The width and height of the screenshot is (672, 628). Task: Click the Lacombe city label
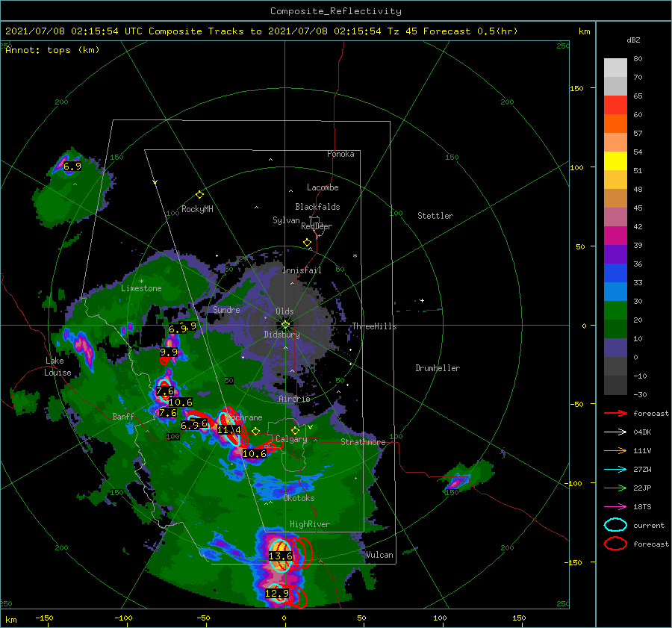(x=323, y=187)
